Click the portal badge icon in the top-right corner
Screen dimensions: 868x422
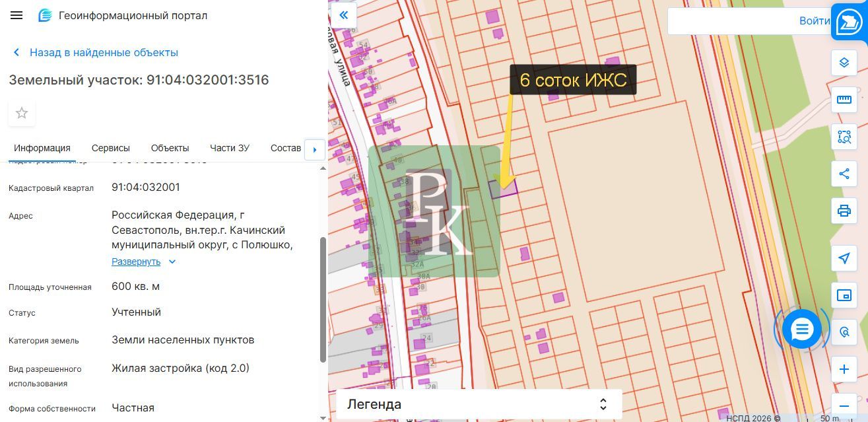tap(848, 22)
